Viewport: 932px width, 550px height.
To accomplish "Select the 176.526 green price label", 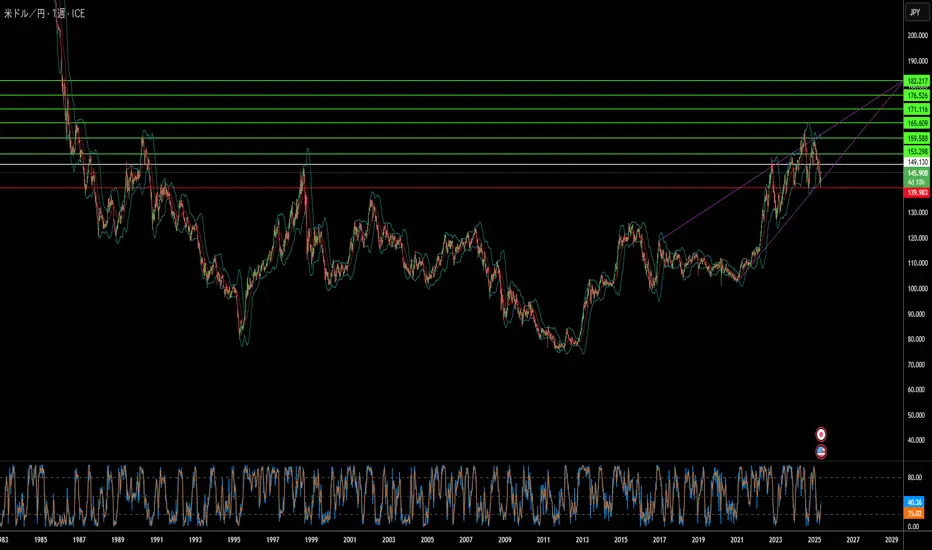I will (917, 95).
